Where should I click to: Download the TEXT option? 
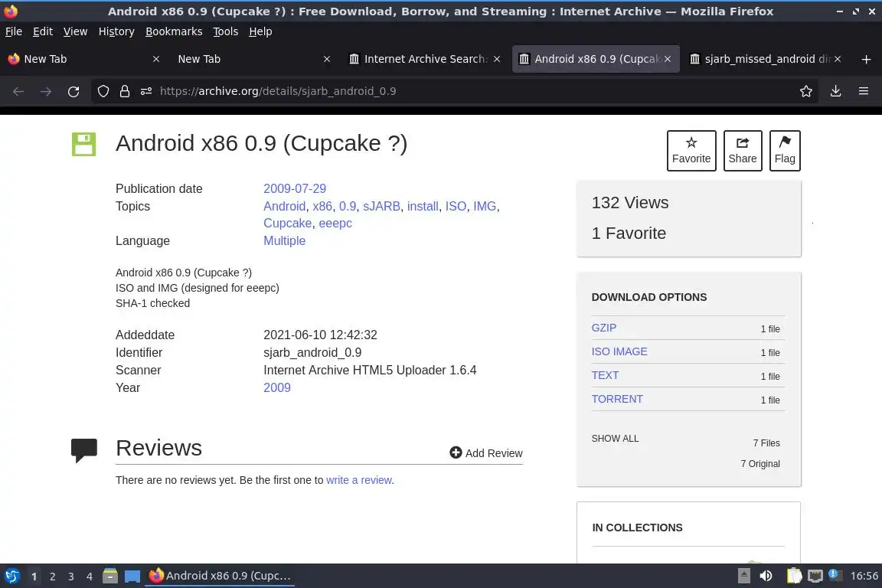605,374
